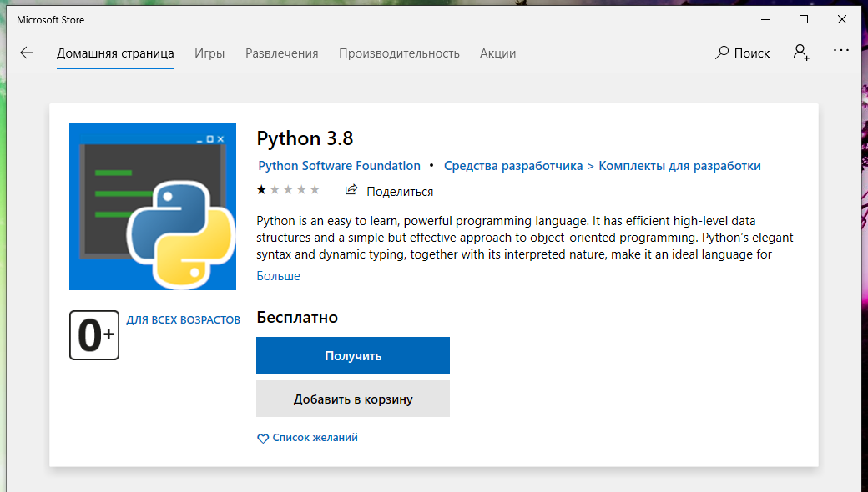This screenshot has height=492, width=868.
Task: Open the Поиск search icon
Action: (722, 53)
